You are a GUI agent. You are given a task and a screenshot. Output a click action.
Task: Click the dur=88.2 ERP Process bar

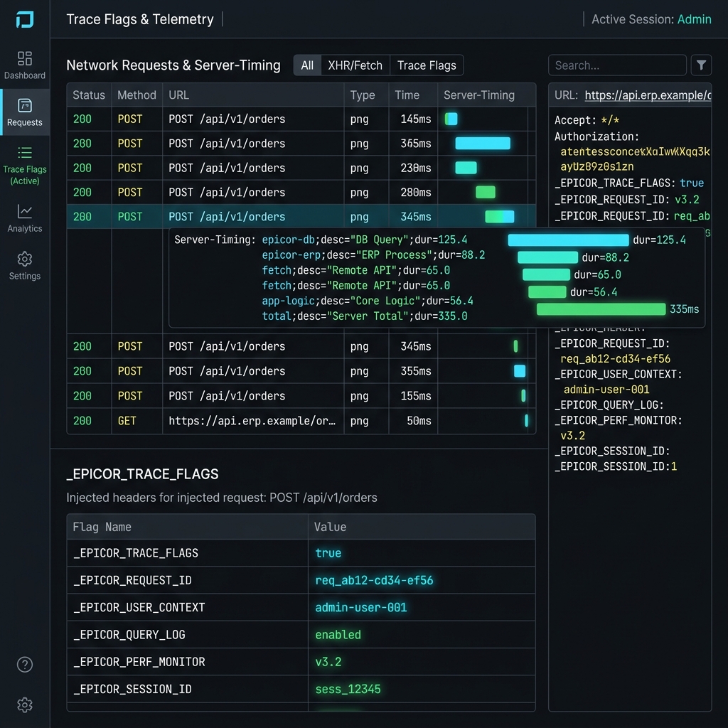click(x=547, y=257)
